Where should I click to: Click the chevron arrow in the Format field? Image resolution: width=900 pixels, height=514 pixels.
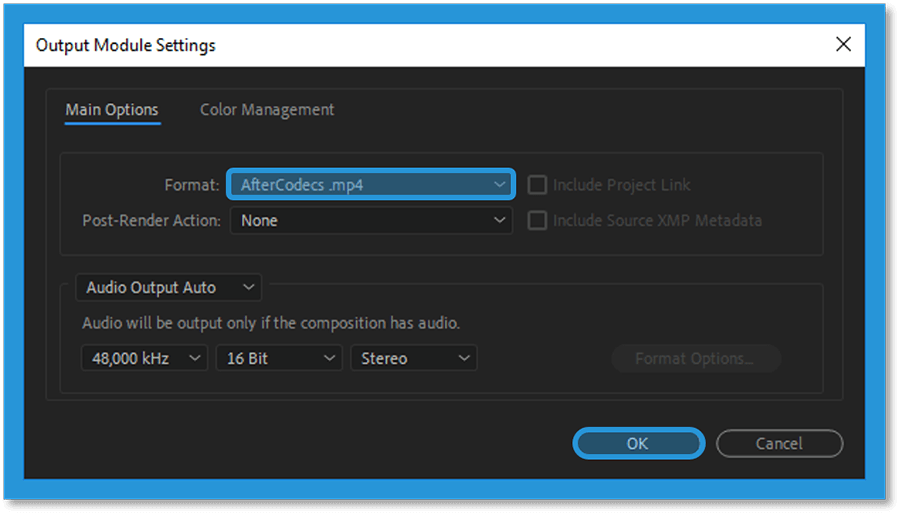499,185
